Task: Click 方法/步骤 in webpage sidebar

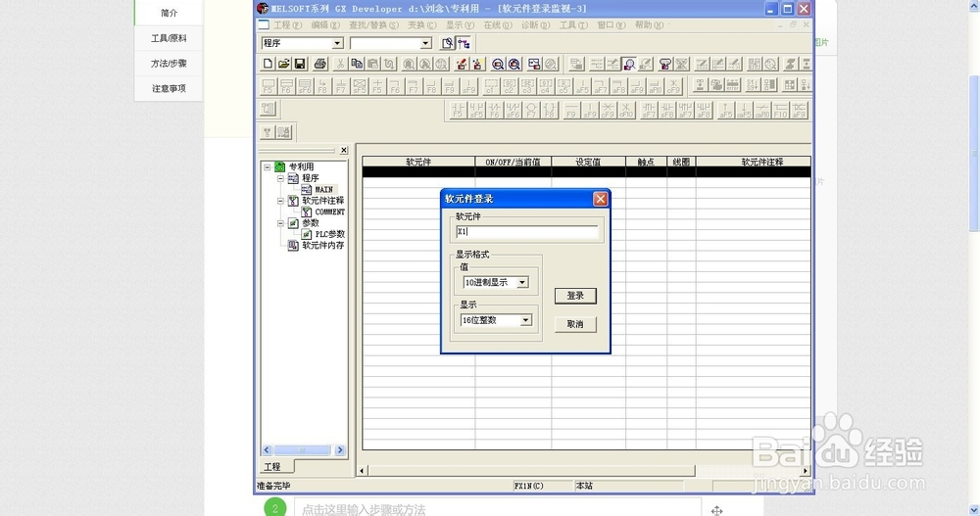Action: (x=169, y=63)
